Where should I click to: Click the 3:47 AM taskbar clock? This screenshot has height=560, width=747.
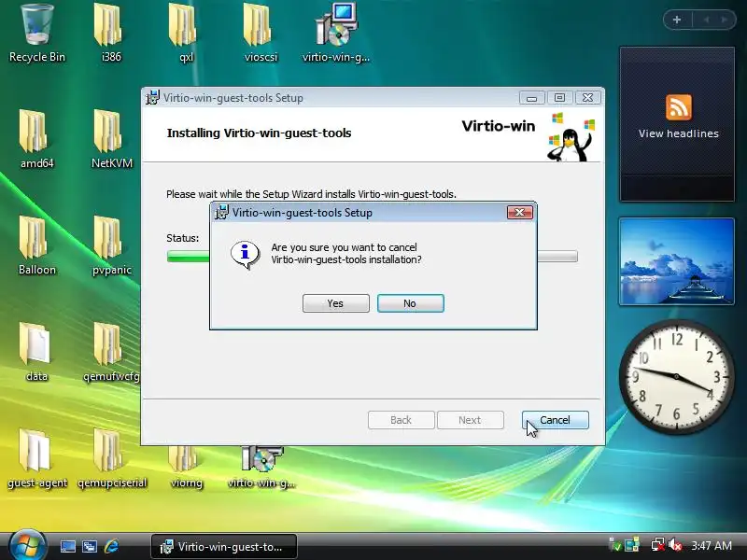click(x=712, y=545)
